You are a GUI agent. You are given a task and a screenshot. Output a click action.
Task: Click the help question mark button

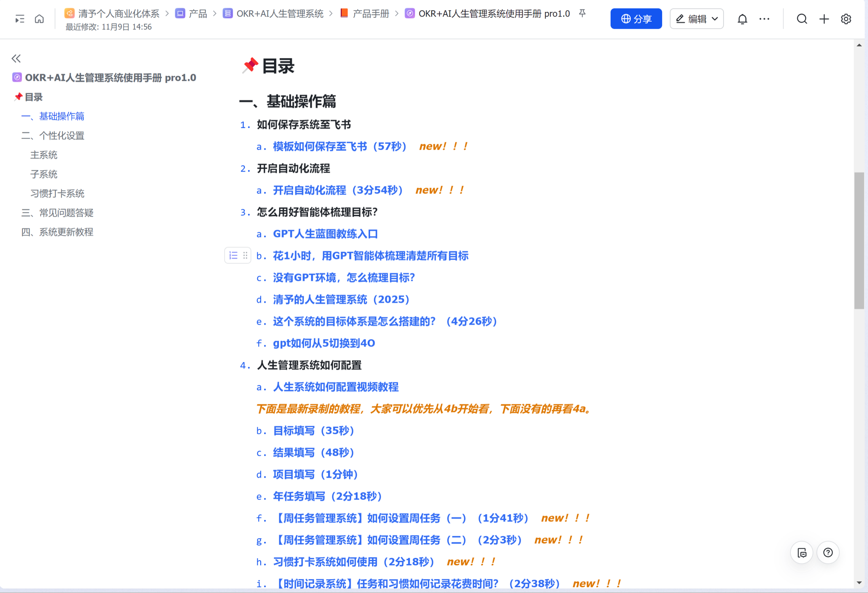coord(828,552)
